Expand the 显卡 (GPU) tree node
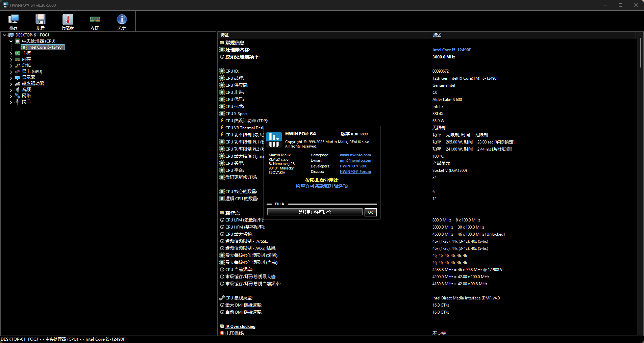This screenshot has height=343, width=644. click(x=11, y=71)
